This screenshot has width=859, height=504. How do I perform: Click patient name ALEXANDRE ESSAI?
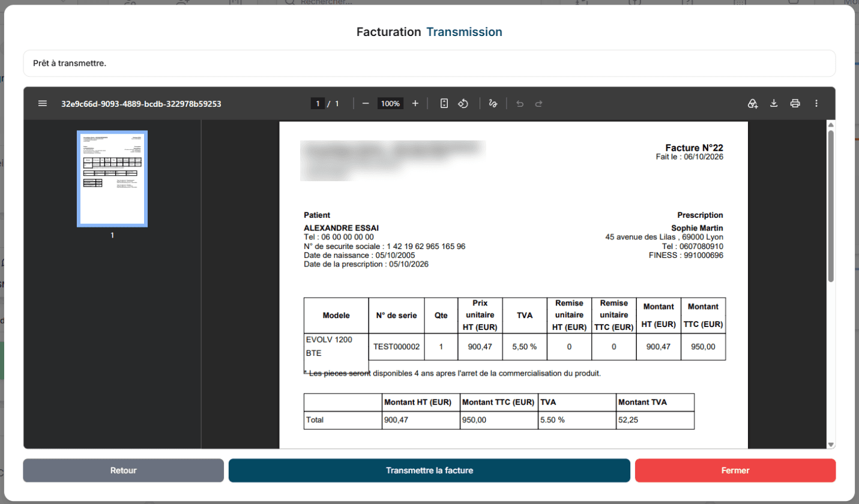342,228
